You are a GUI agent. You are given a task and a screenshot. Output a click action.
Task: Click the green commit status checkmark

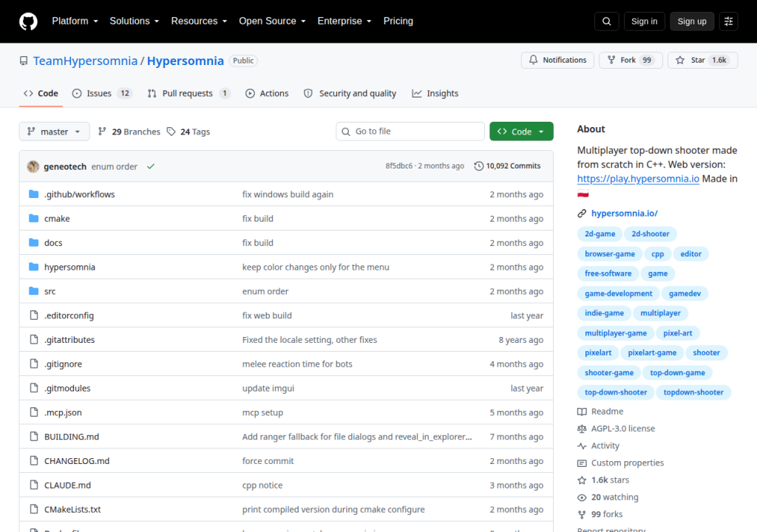coord(151,166)
